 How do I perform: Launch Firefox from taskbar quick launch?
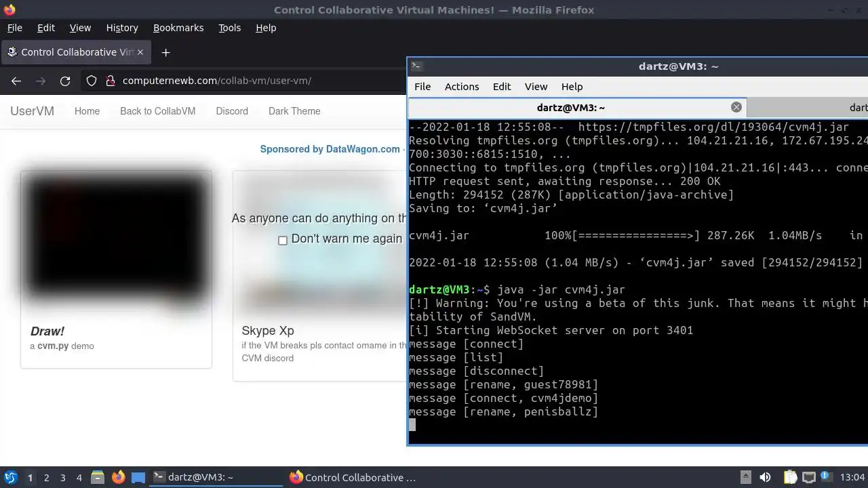pyautogui.click(x=118, y=477)
